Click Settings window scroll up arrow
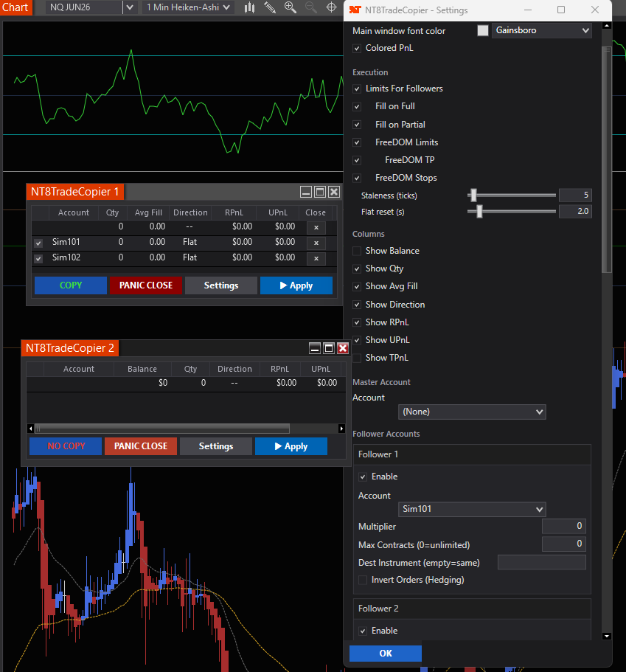626x672 pixels. pos(607,26)
